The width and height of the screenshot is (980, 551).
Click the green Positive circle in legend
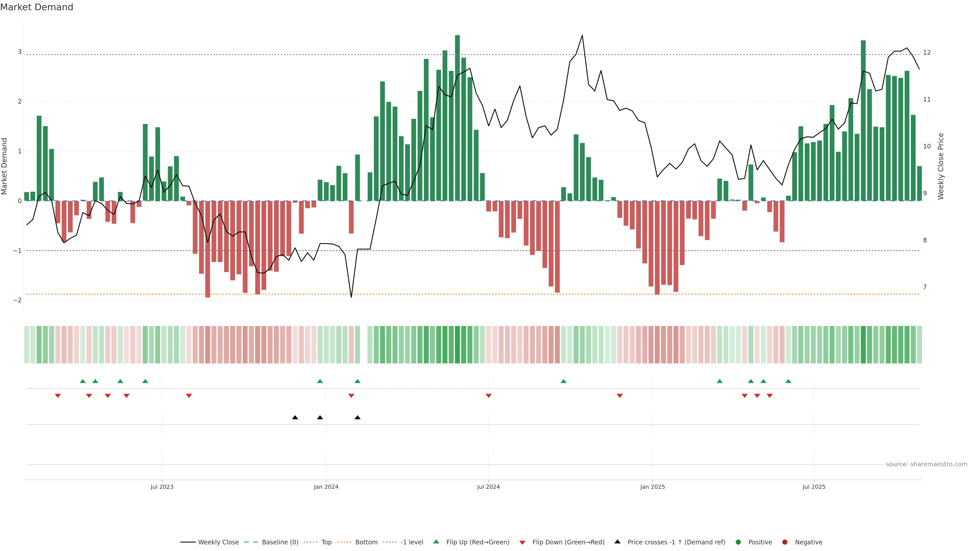point(738,542)
